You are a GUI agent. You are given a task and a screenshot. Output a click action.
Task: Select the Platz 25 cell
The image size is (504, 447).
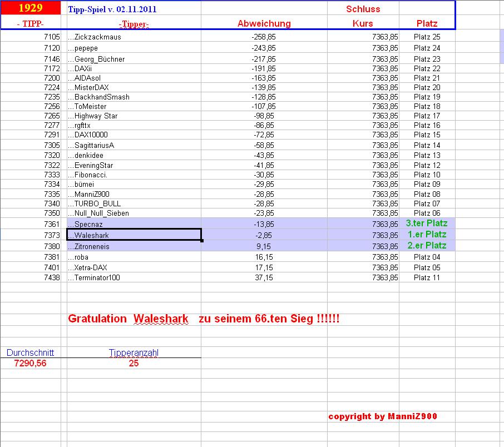click(x=427, y=37)
